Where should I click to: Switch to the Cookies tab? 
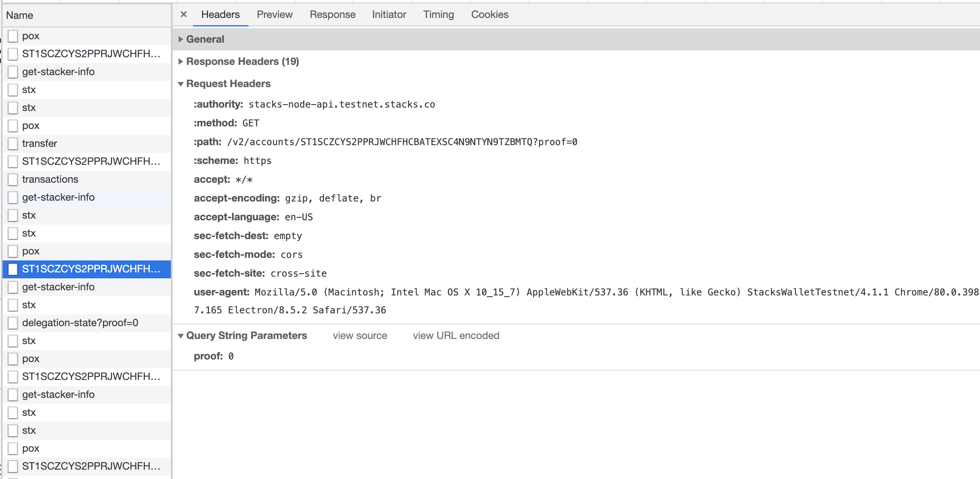click(x=490, y=14)
